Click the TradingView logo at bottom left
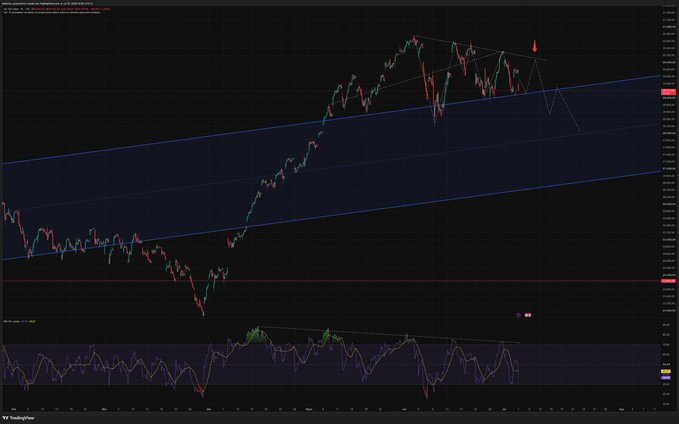Screen dimensions: 679x424 pos(18,418)
